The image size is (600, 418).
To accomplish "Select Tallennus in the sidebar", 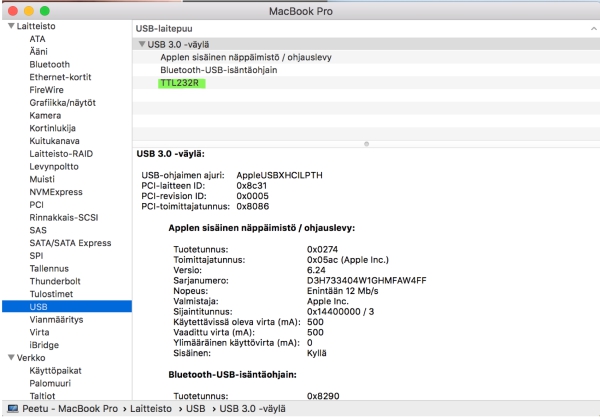I will click(x=49, y=268).
